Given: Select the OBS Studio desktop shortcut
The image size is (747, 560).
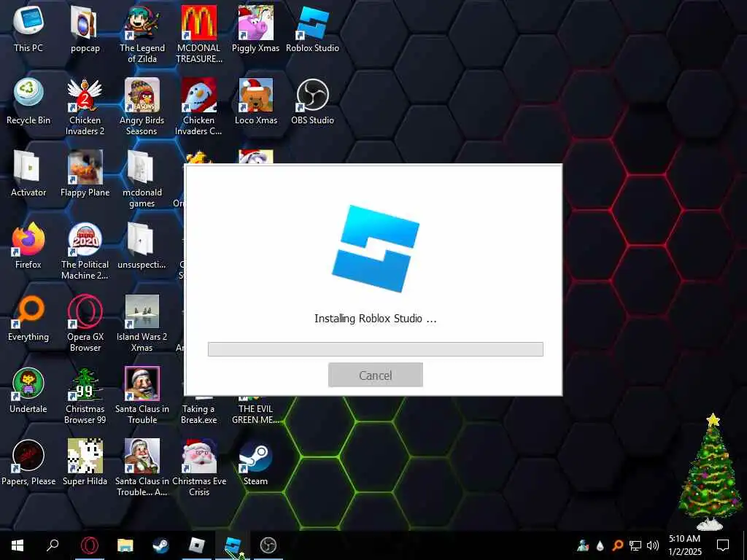Looking at the screenshot, I should (x=312, y=101).
